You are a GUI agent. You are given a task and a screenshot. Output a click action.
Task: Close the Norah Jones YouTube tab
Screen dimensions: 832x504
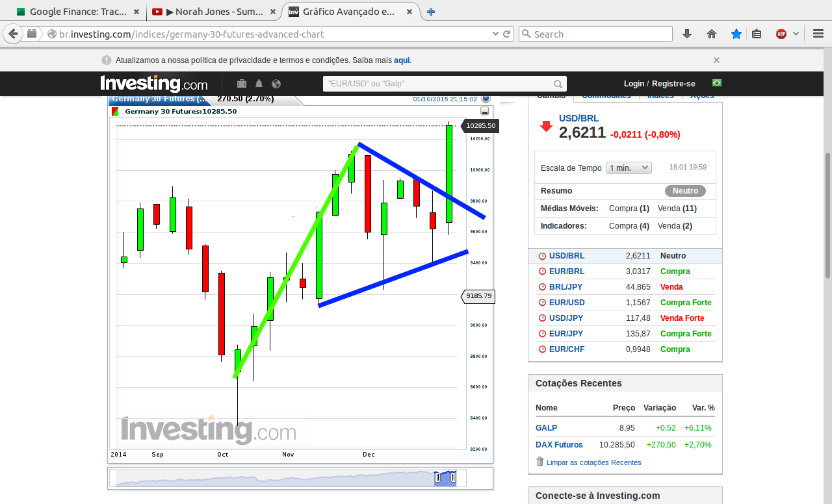(272, 12)
